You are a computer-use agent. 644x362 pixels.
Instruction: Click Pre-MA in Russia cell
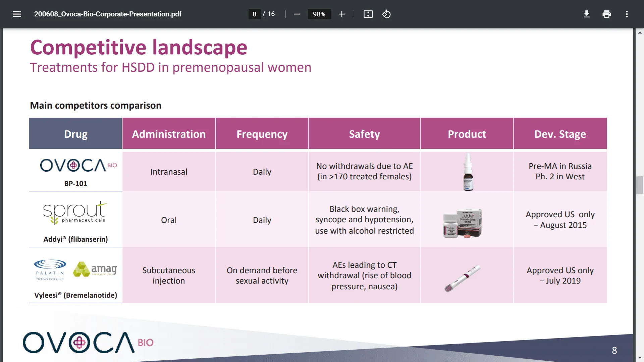560,172
